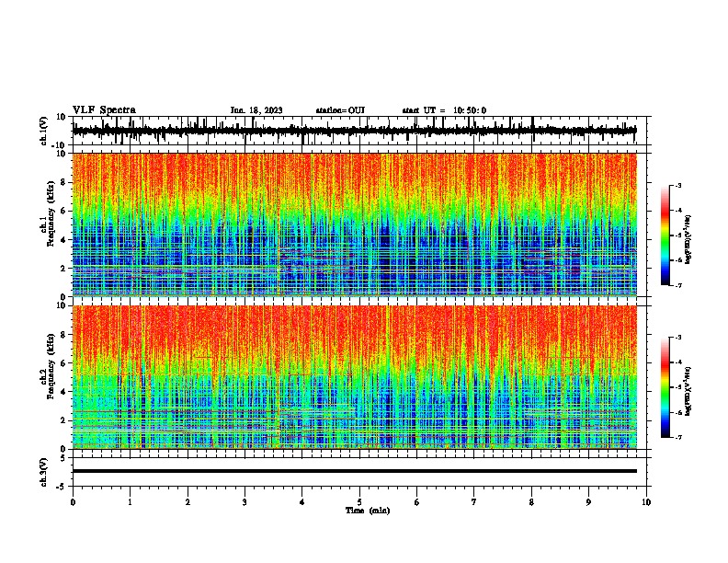Click the time axis tick label "7"
Viewport: 728px width, 563px height.
tap(474, 502)
